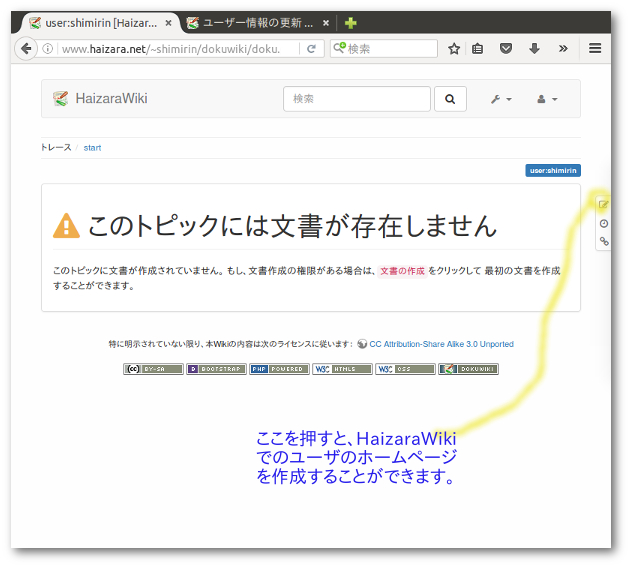The width and height of the screenshot is (630, 567).
Task: Click the start breadcrumb link
Action: (x=92, y=148)
